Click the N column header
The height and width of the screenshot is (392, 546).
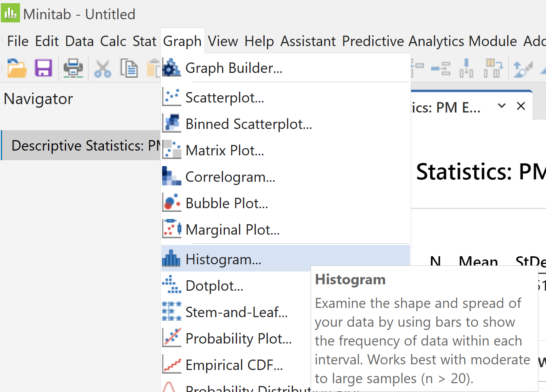click(435, 262)
